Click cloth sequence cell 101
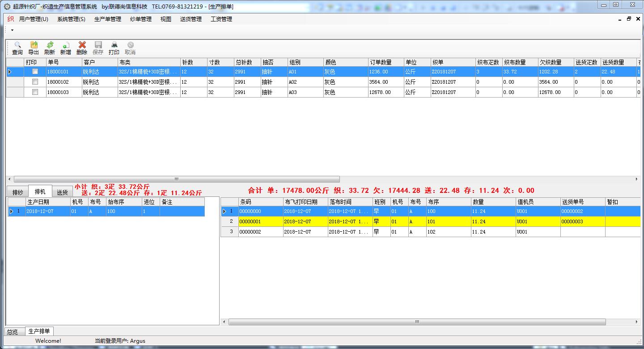Image resolution: width=644 pixels, height=349 pixels. pyautogui.click(x=449, y=221)
